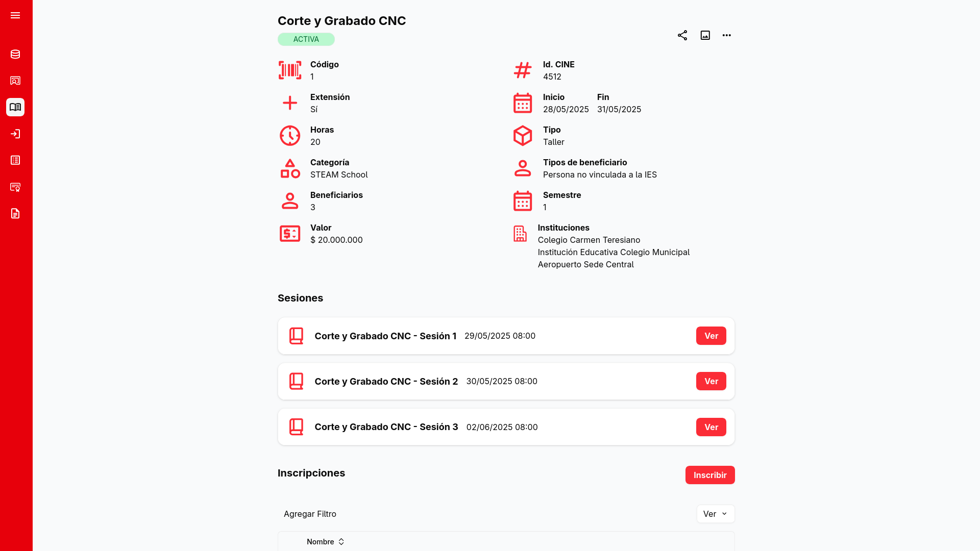Click the share icon
The width and height of the screenshot is (980, 551).
pos(682,35)
